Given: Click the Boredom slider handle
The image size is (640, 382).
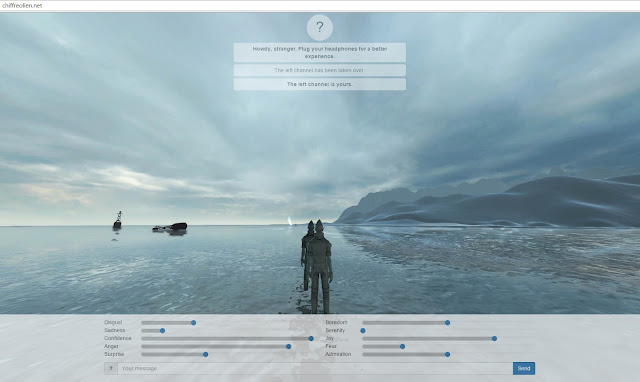Looking at the screenshot, I should [x=447, y=322].
